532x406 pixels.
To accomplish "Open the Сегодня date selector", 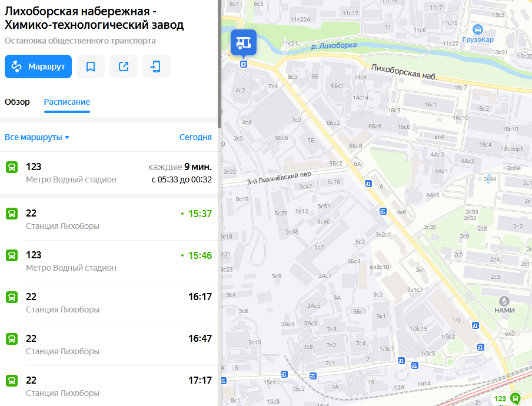I will point(195,137).
